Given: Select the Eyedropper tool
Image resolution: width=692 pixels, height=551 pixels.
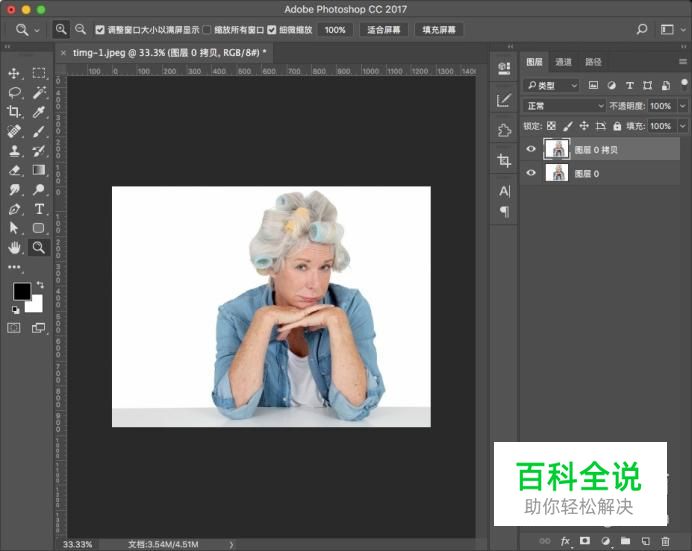Looking at the screenshot, I should pos(39,111).
